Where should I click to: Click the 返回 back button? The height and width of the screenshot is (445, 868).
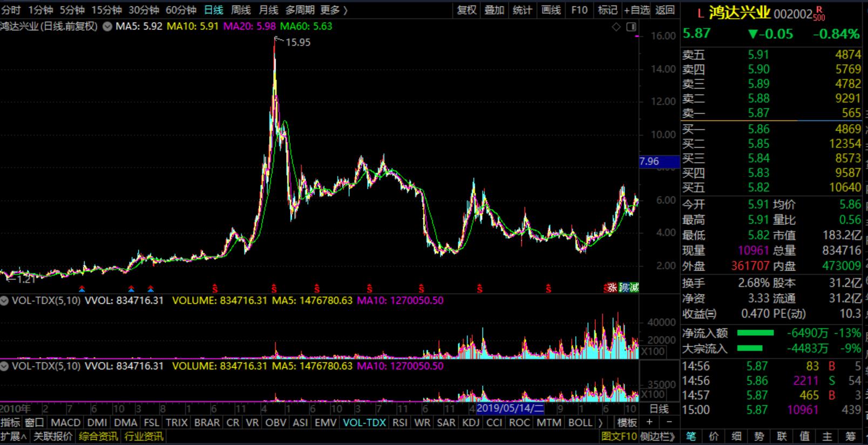665,10
